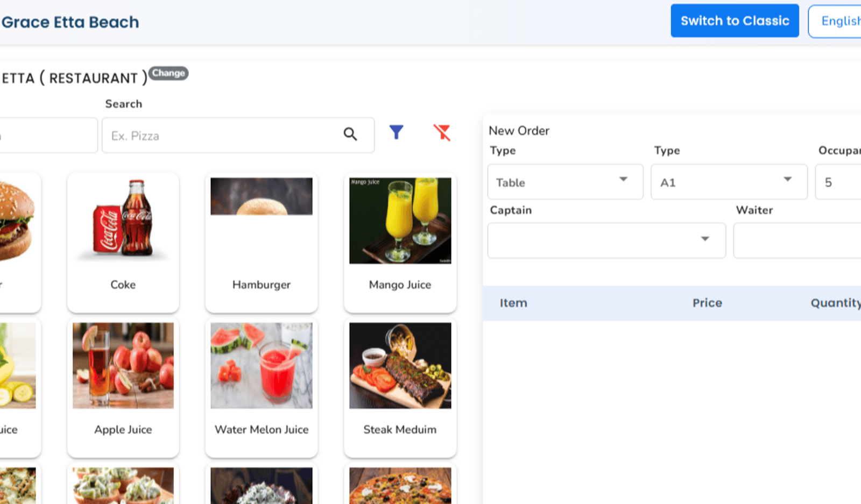
Task: Select the Mango Juice item card
Action: coord(400,243)
